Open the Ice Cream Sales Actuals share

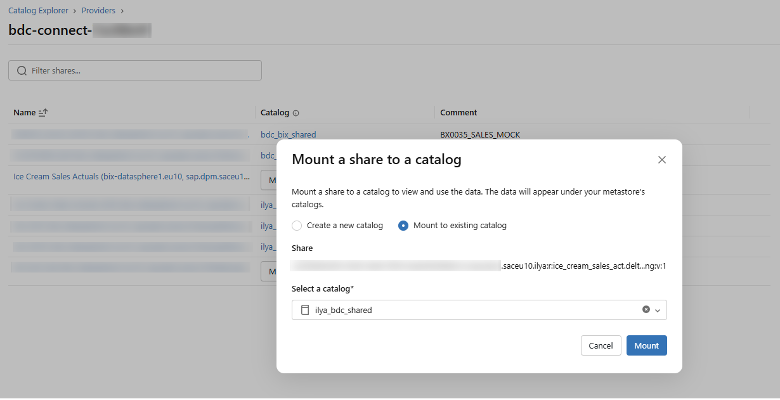pos(130,176)
